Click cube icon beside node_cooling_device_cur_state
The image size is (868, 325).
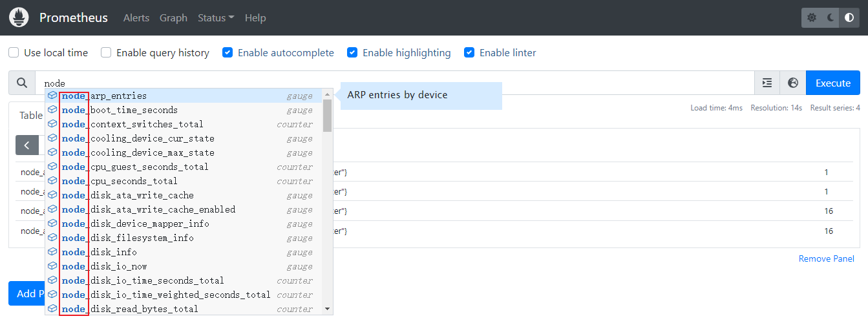[x=52, y=138]
